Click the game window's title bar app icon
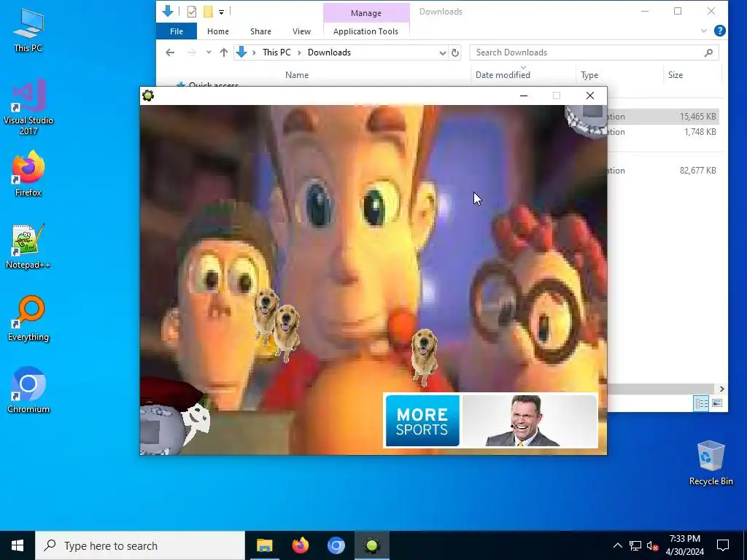 pos(148,96)
